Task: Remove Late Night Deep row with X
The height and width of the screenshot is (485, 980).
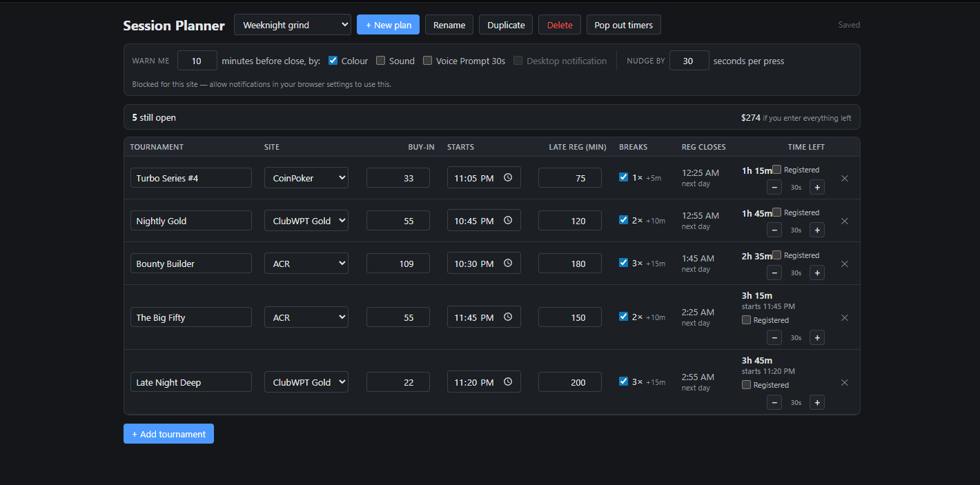Action: pyautogui.click(x=845, y=382)
